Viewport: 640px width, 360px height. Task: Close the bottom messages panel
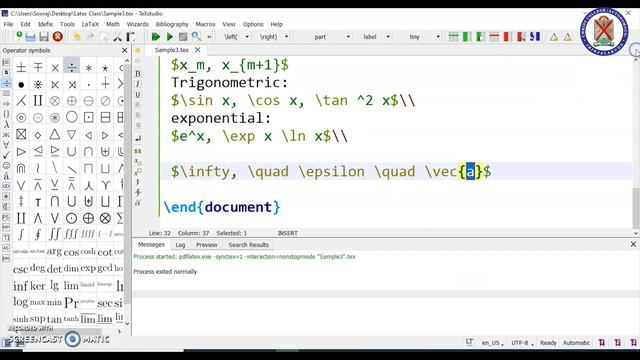[633, 244]
